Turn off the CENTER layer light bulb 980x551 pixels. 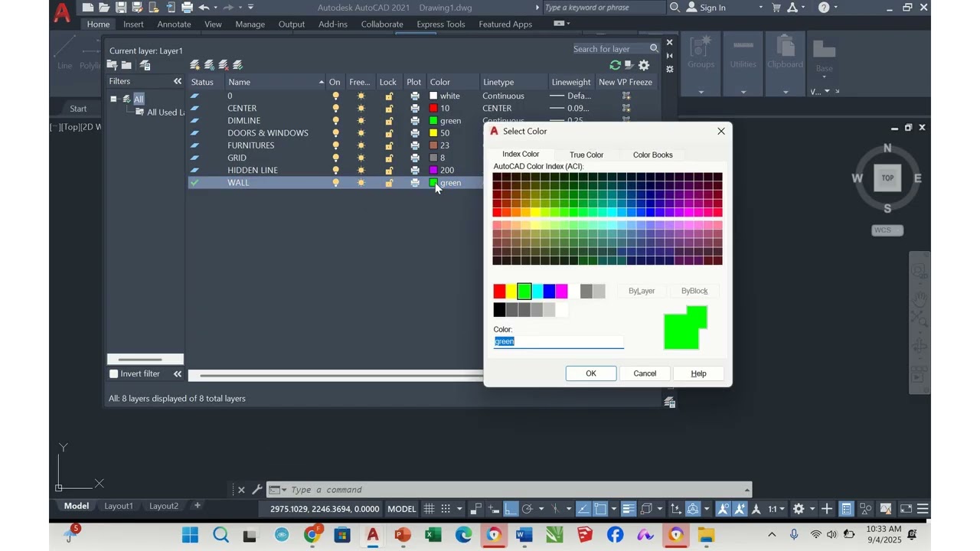(335, 109)
